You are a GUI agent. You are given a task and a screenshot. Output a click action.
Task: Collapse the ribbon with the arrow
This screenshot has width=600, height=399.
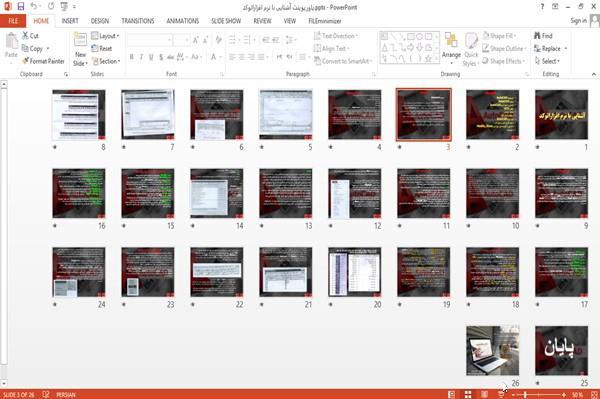(x=594, y=74)
